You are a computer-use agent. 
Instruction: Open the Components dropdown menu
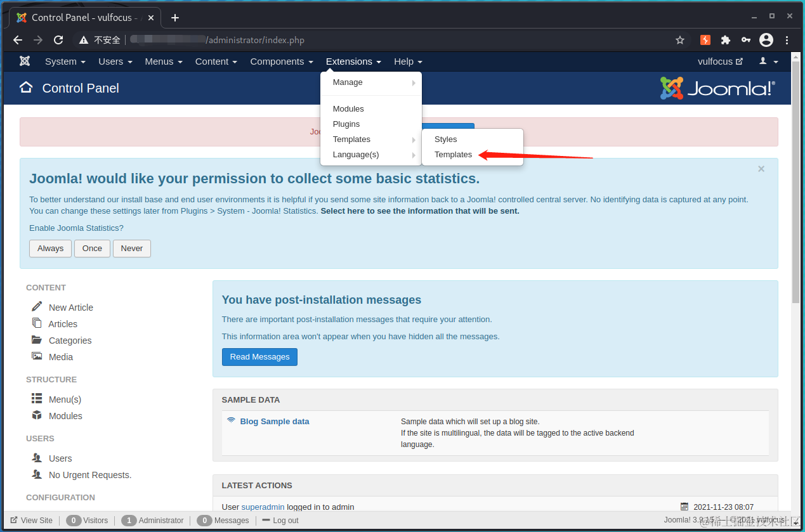(x=282, y=62)
